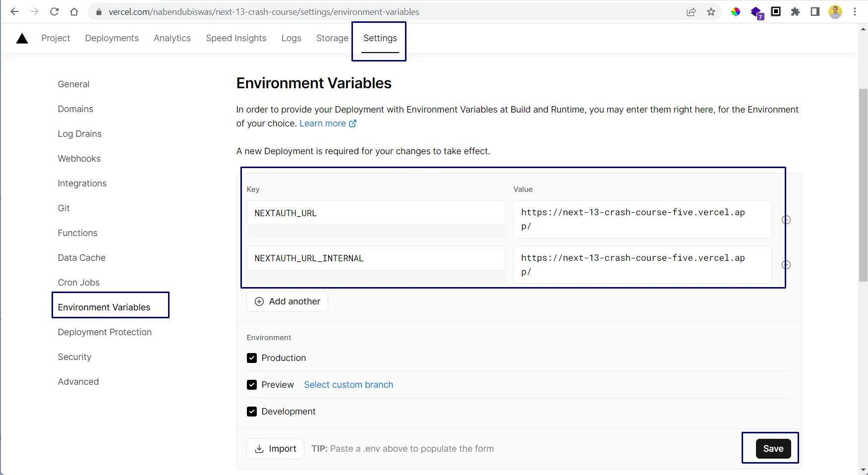Open the Speed Insights tab
The image size is (868, 475).
[x=236, y=38]
